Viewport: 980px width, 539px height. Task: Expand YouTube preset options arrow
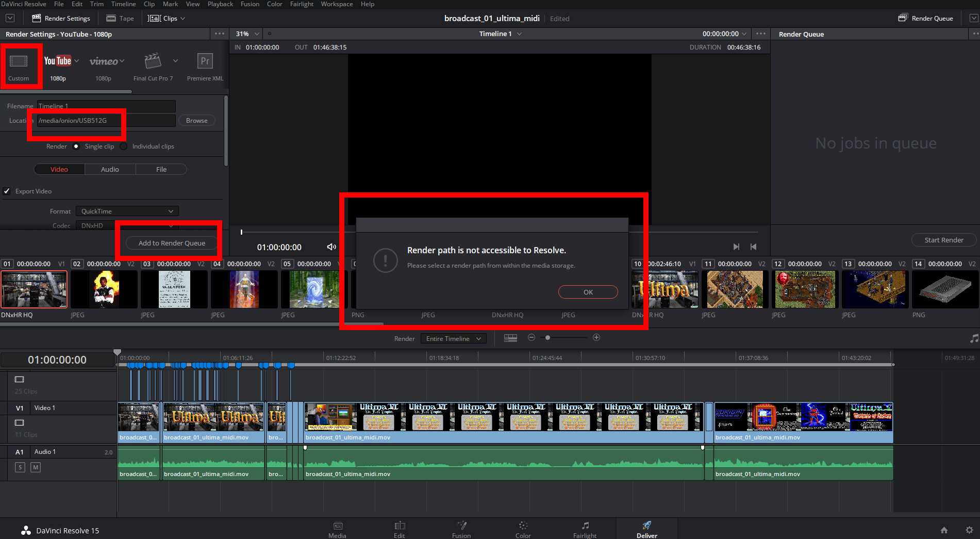(77, 61)
